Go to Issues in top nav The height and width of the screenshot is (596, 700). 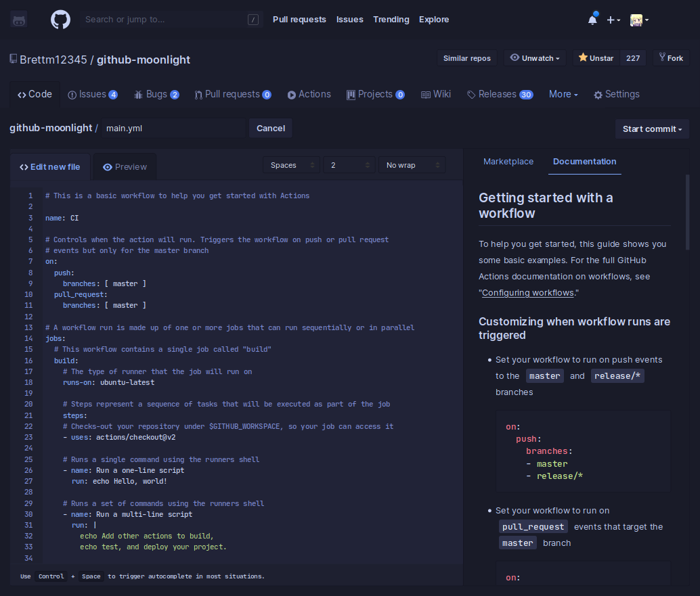349,20
